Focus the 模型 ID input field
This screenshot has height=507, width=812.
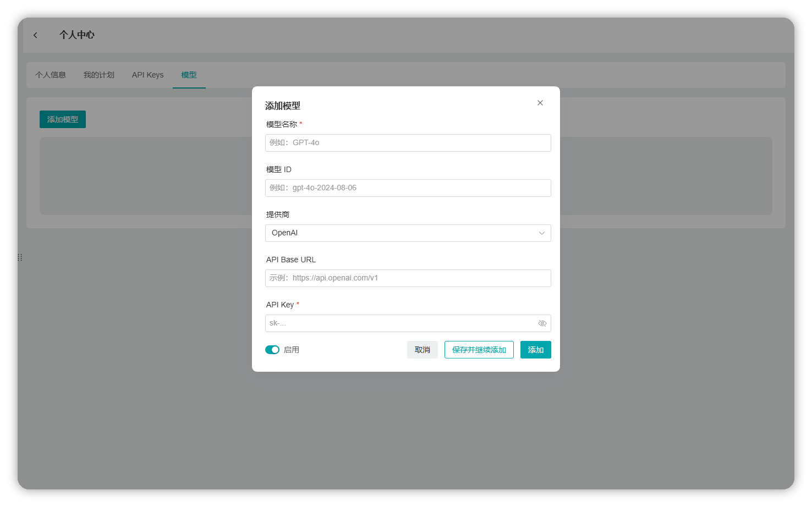pos(408,188)
